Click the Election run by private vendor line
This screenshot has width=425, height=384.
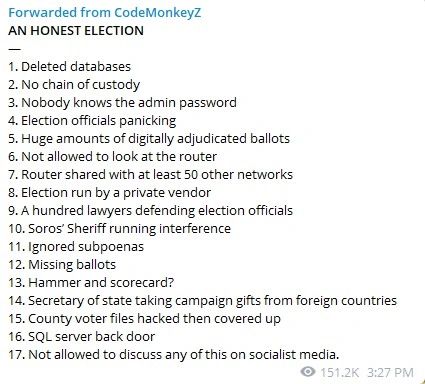click(x=109, y=193)
